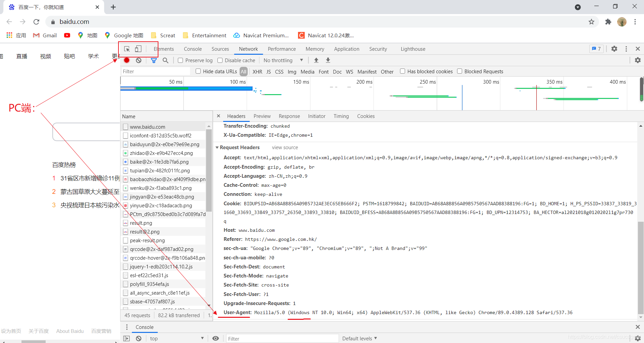Open the Application tab
The height and width of the screenshot is (343, 644).
(x=347, y=49)
